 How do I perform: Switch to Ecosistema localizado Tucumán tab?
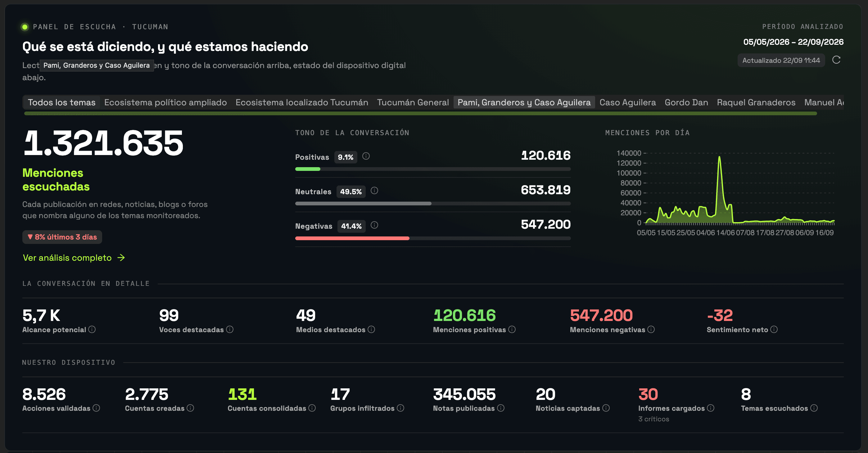[x=301, y=102]
